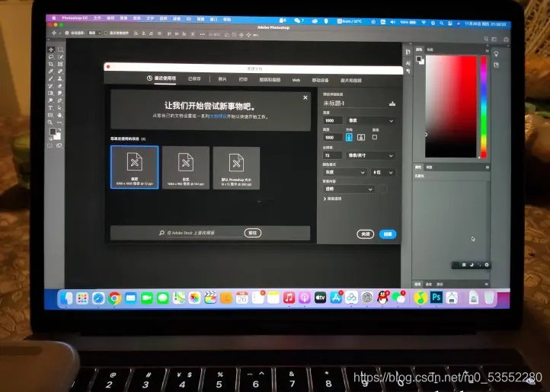Screen dimensions: 550x392
Task: Switch to the Web presets tab
Action: point(296,80)
